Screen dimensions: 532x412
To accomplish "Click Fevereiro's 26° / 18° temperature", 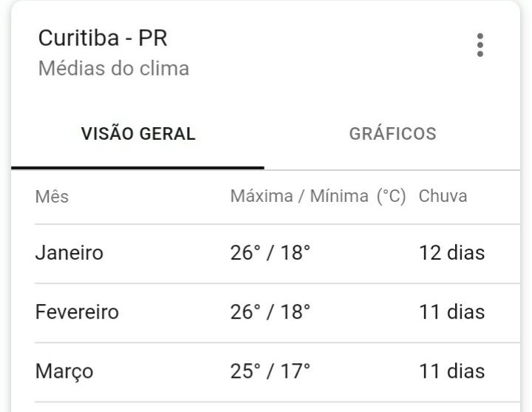I will (270, 312).
